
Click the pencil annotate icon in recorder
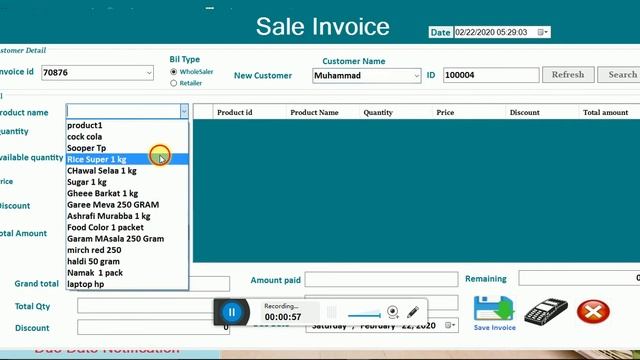pos(413,312)
